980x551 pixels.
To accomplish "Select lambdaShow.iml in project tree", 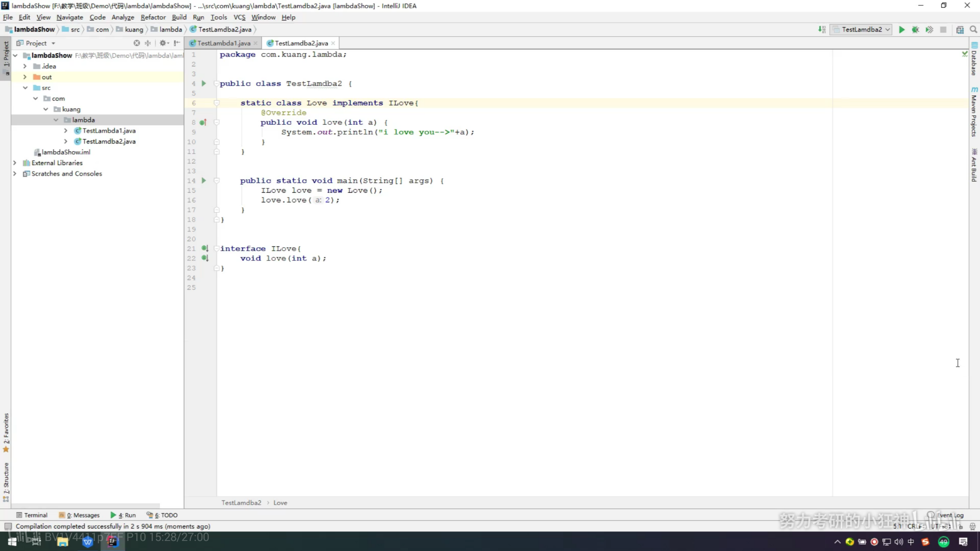I will (x=66, y=152).
